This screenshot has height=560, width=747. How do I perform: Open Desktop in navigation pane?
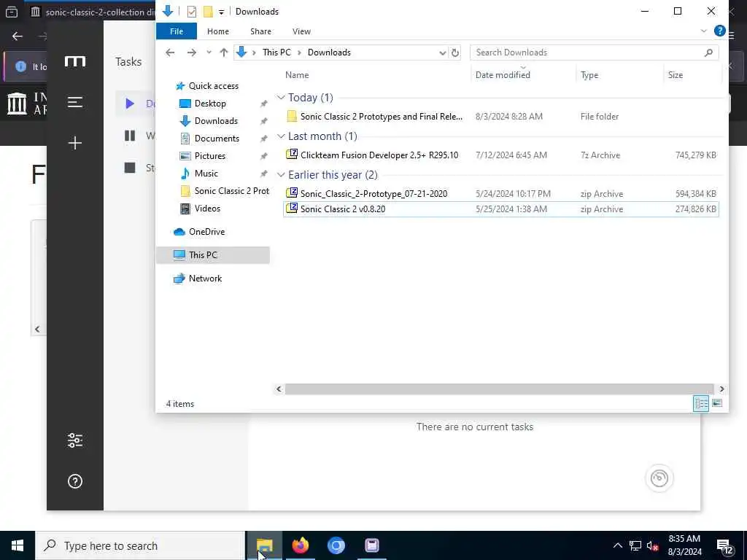210,104
